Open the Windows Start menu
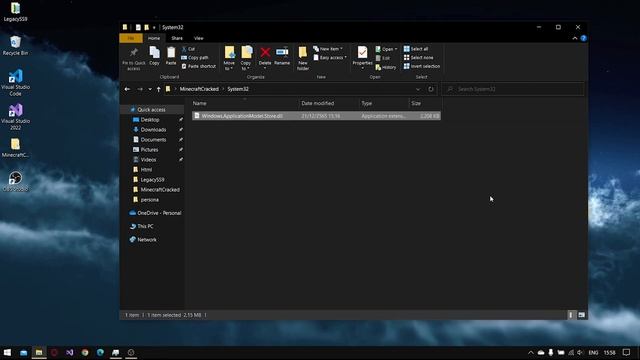 (x=7, y=352)
